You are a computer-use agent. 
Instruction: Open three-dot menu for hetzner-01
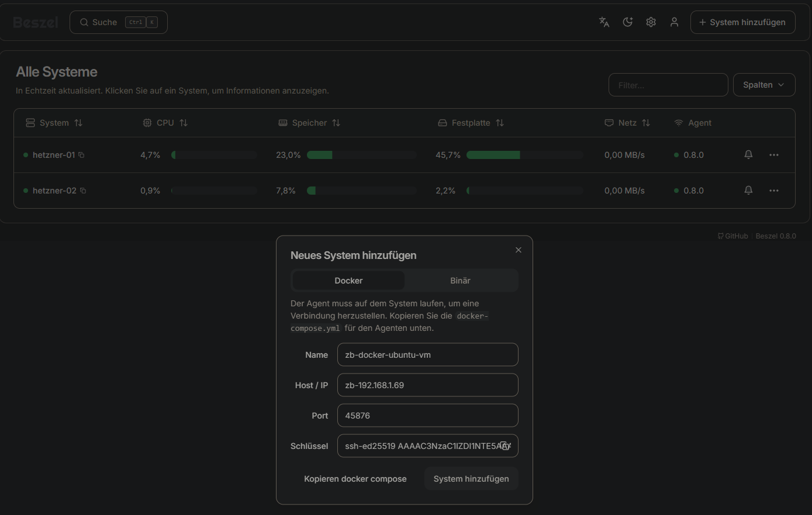click(x=774, y=155)
